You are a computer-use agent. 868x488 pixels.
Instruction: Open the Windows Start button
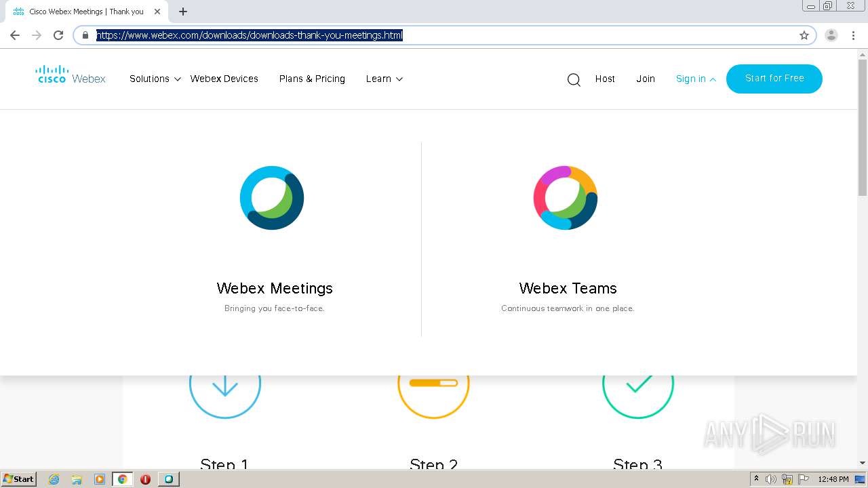click(x=18, y=479)
